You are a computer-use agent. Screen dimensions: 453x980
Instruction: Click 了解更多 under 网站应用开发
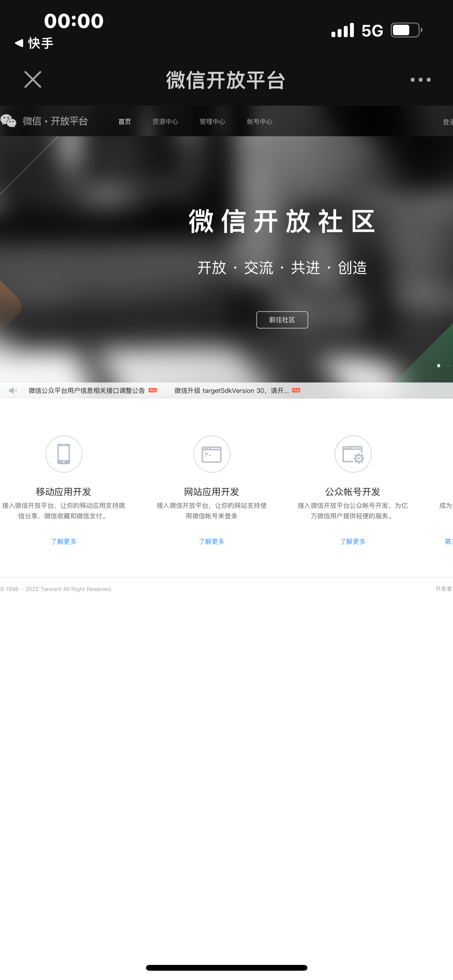(x=212, y=541)
